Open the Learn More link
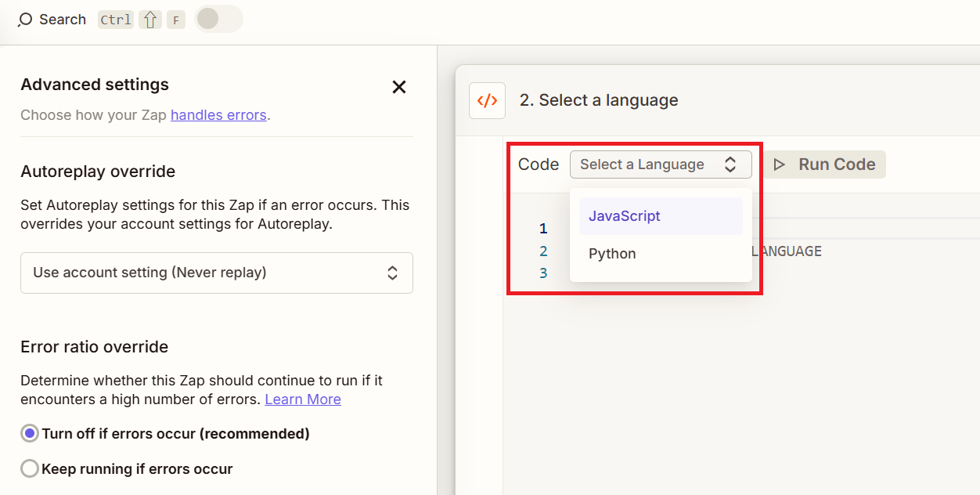 (303, 399)
